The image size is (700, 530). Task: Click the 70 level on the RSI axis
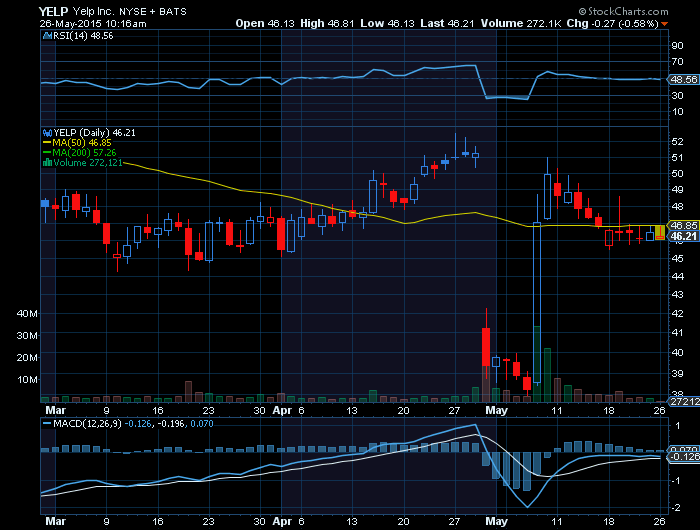[677, 62]
